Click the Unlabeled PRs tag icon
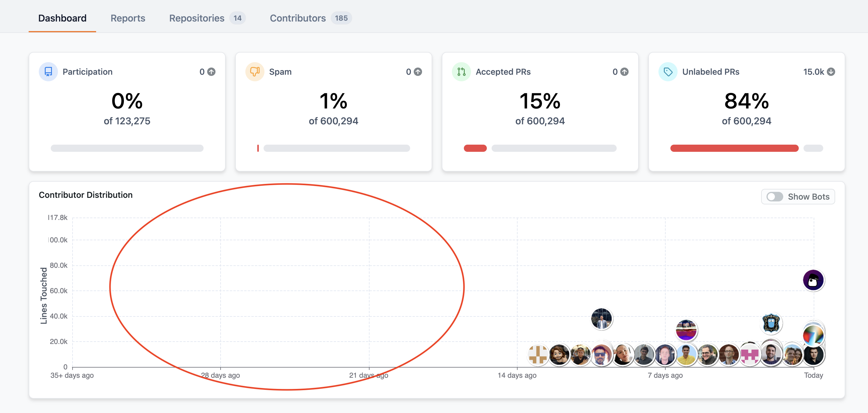The width and height of the screenshot is (868, 413). click(x=668, y=71)
